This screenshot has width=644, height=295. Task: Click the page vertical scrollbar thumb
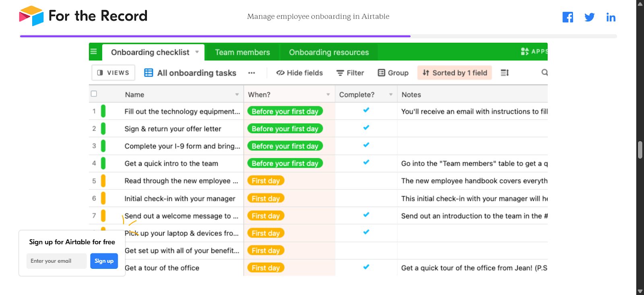tap(640, 150)
